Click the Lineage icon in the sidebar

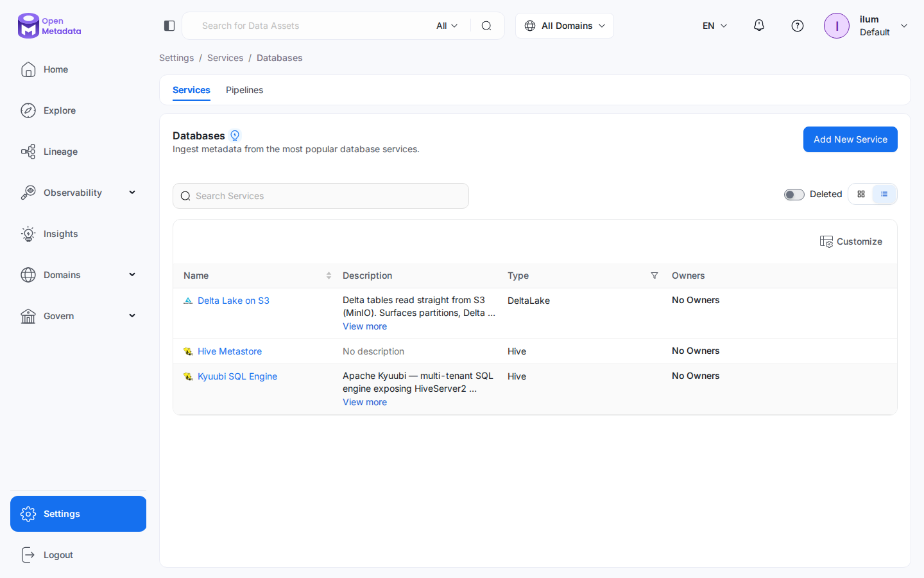click(x=28, y=152)
